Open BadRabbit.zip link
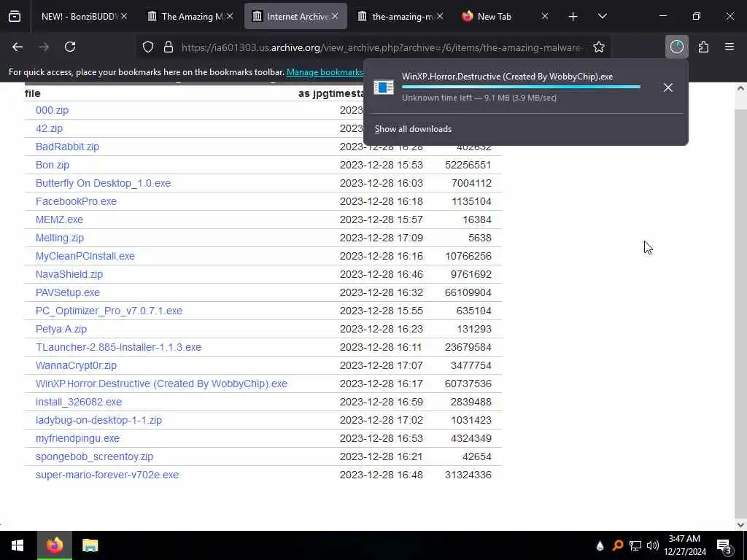 67,147
